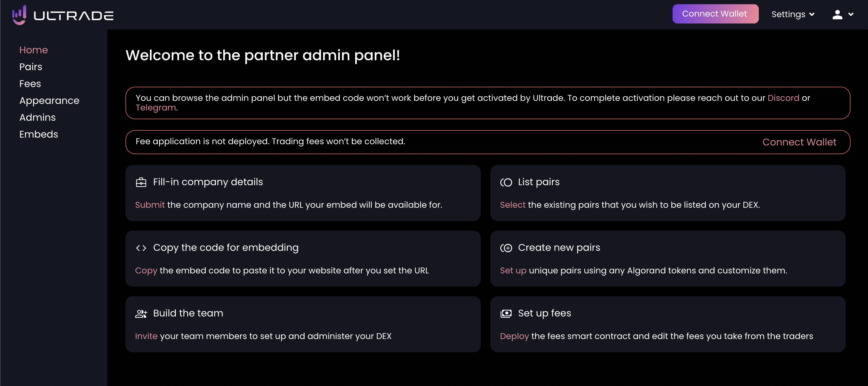Click the code brackets embedding icon
Viewport: 868px width, 386px height.
[x=141, y=248]
